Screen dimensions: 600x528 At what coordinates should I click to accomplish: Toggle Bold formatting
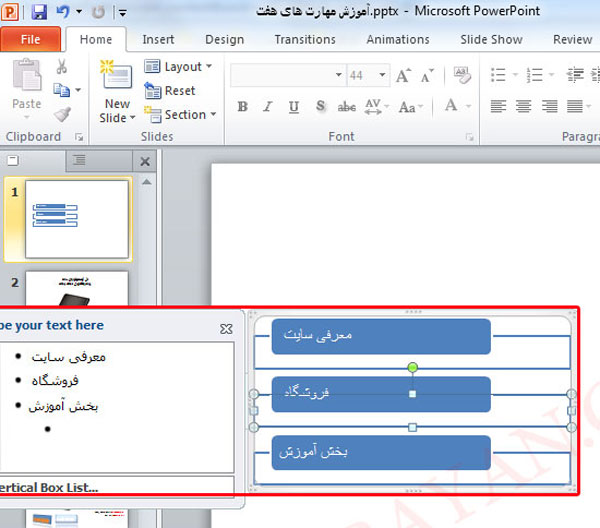point(243,107)
